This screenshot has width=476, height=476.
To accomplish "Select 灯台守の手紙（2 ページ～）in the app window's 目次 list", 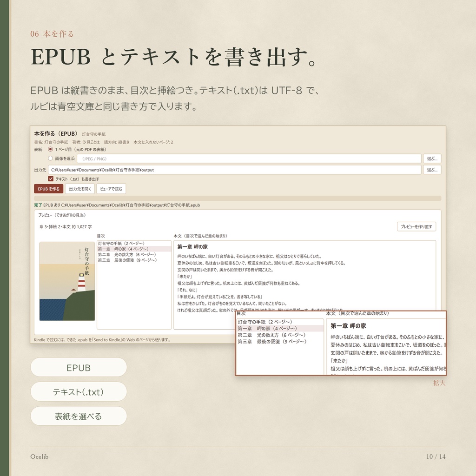I will pyautogui.click(x=134, y=244).
